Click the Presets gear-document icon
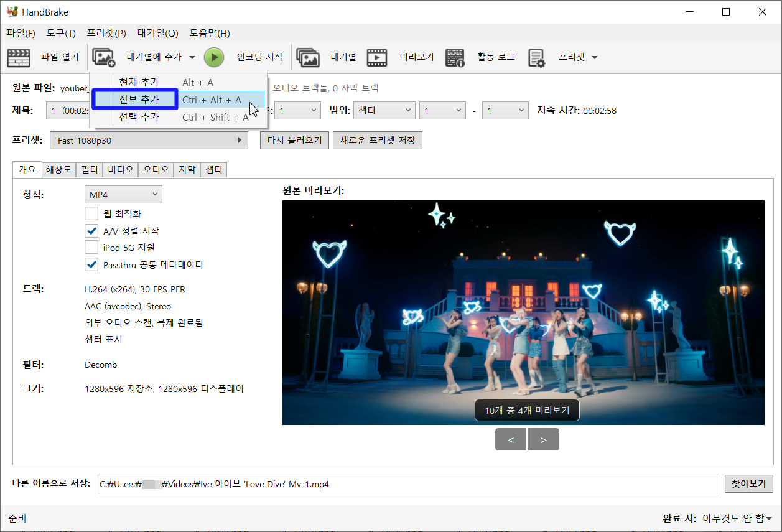The image size is (782, 532). tap(537, 57)
